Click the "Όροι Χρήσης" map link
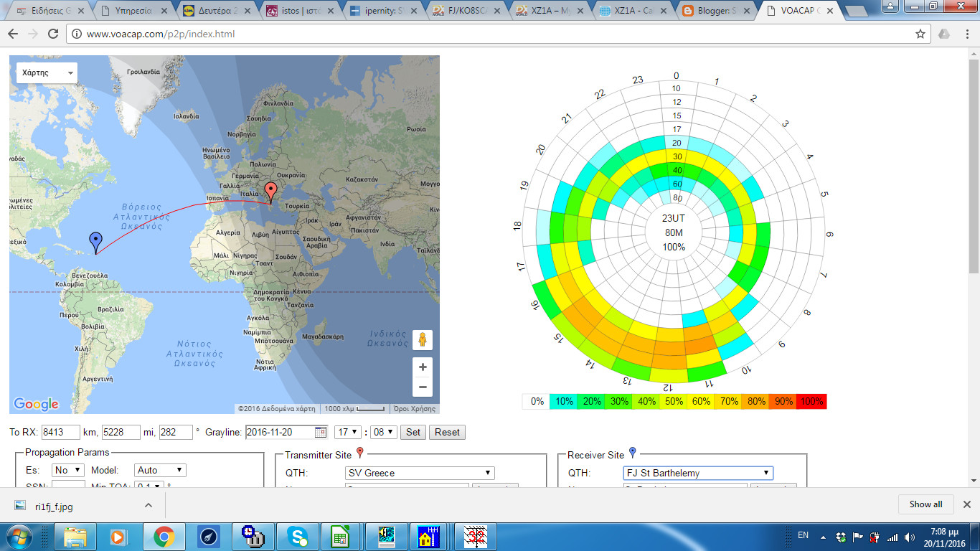The height and width of the screenshot is (551, 980). (415, 408)
